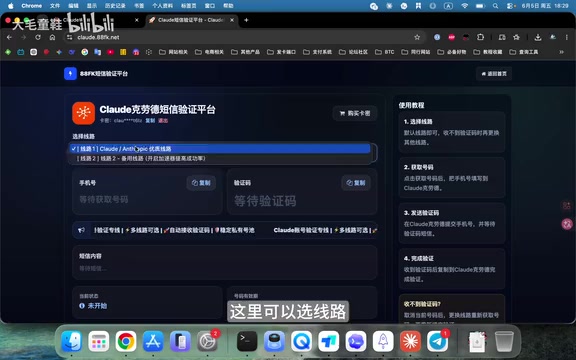Select the 线路1 Claude / Anthropic 优质线路 option
Viewport: 576px width, 360px height.
(x=220, y=149)
